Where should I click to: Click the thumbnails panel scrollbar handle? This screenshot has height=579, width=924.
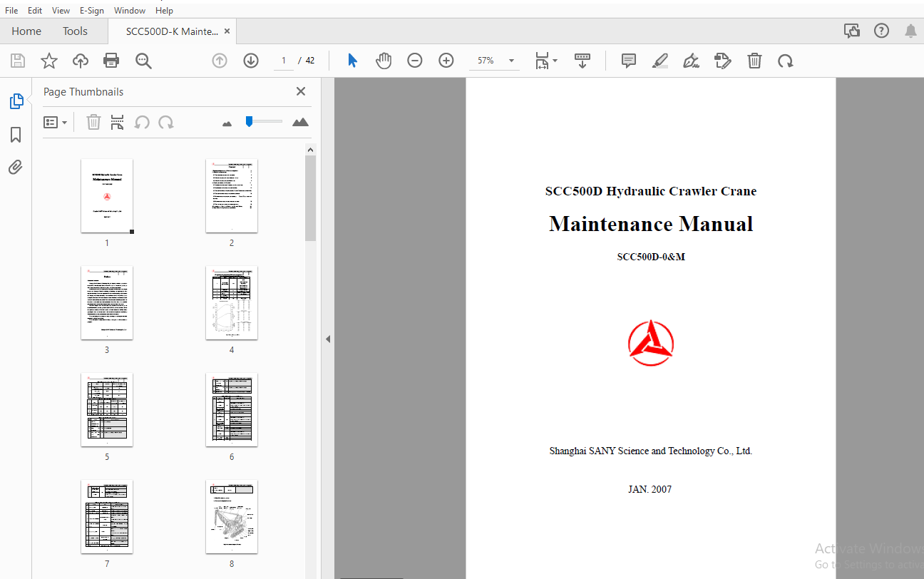(310, 198)
